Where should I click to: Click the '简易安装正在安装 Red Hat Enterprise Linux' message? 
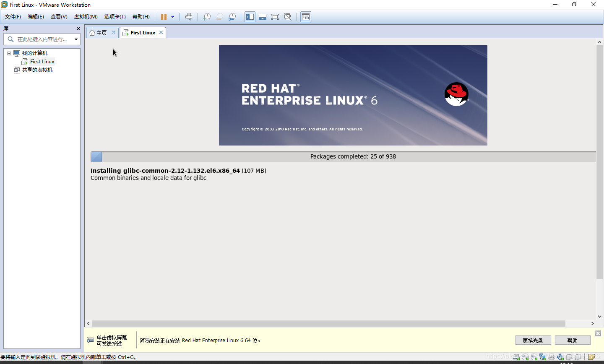[200, 341]
